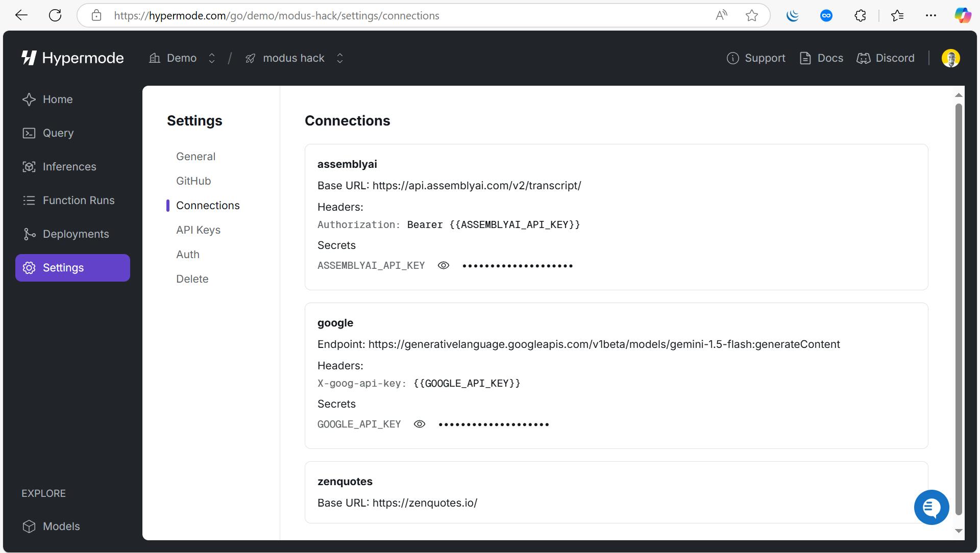The height and width of the screenshot is (553, 980).
Task: Open the Query section
Action: pyautogui.click(x=59, y=133)
